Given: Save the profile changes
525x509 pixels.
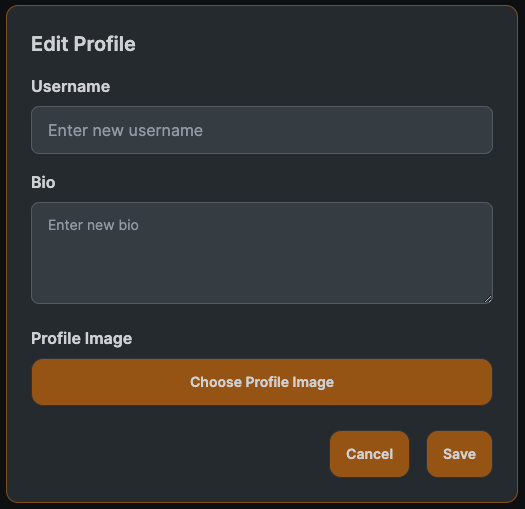Looking at the screenshot, I should (459, 454).
